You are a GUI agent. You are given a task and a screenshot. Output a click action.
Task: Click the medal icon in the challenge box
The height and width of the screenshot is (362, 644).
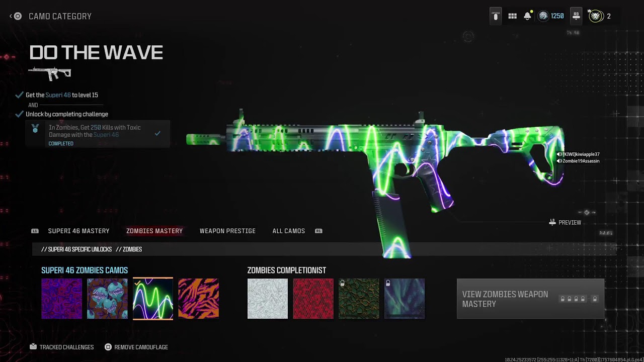[35, 129]
